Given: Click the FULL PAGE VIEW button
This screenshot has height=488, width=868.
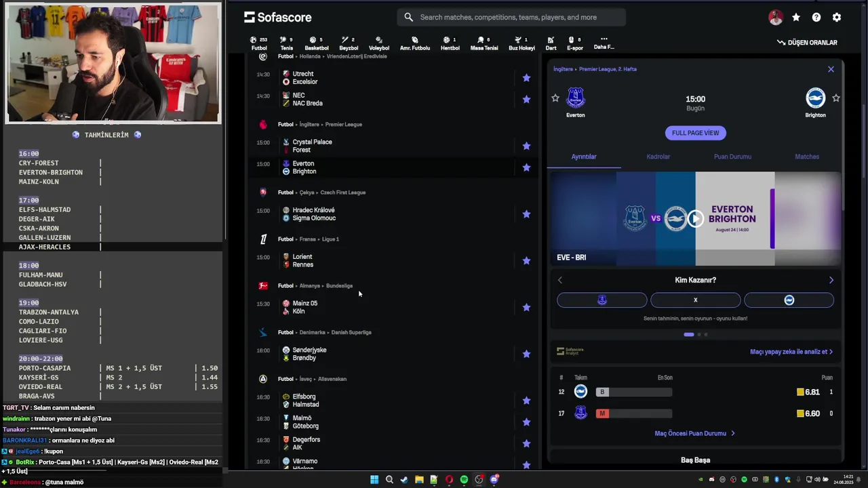Looking at the screenshot, I should [x=695, y=133].
